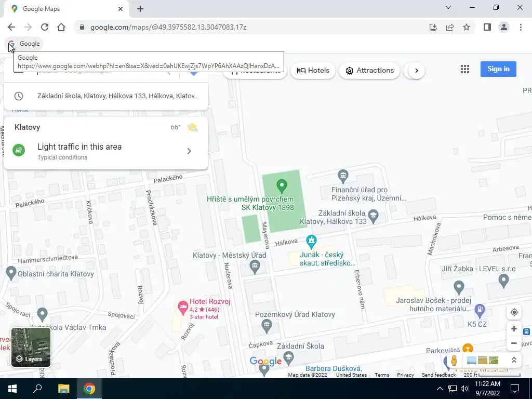Open the Chrome profile avatar
Screen dimensions: 532x399
tap(504, 27)
